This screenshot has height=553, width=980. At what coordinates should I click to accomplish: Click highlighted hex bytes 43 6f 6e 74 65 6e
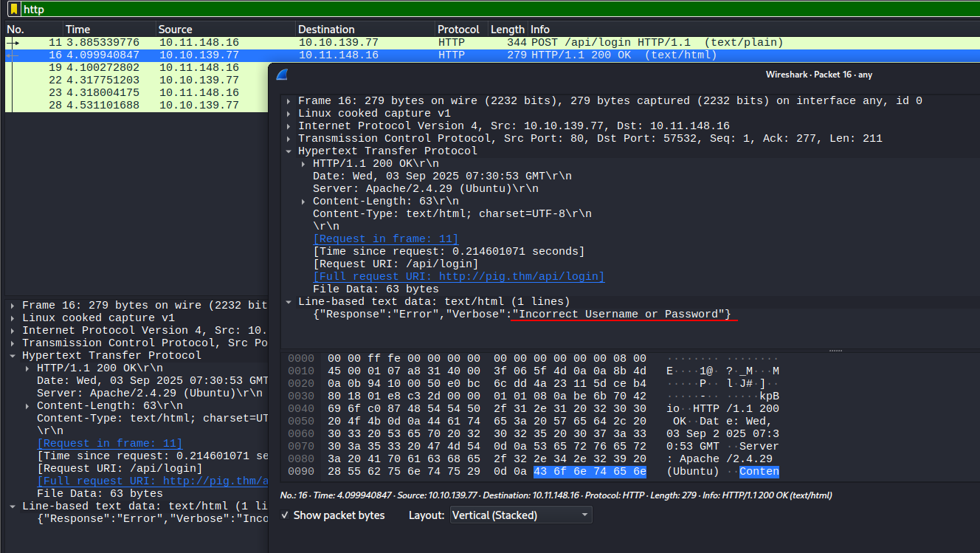[590, 472]
